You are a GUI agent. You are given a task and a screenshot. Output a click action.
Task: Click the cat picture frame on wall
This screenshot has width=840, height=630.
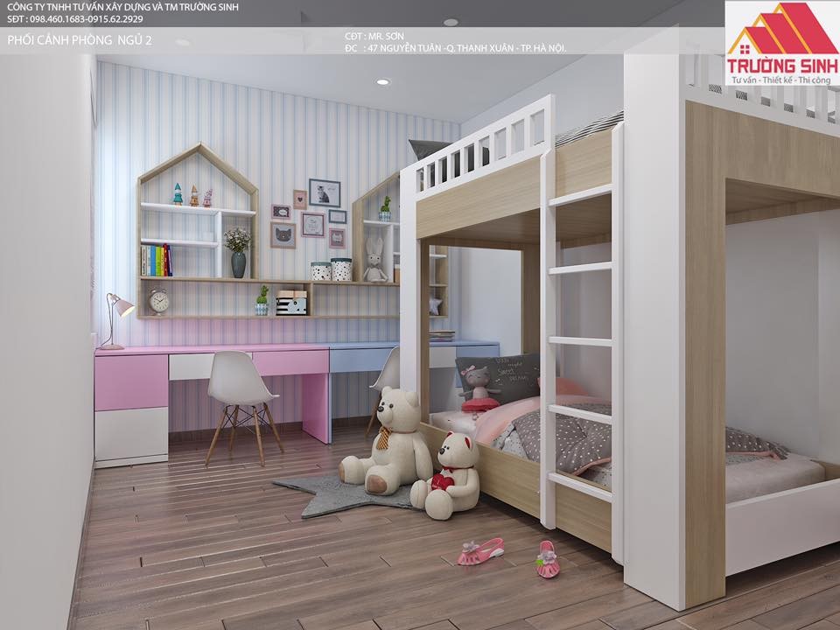324,192
